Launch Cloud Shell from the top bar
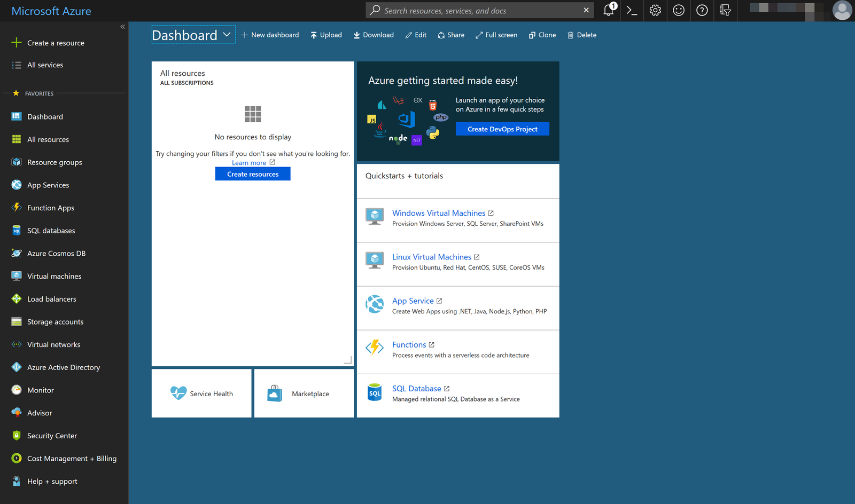The image size is (855, 504). (632, 10)
